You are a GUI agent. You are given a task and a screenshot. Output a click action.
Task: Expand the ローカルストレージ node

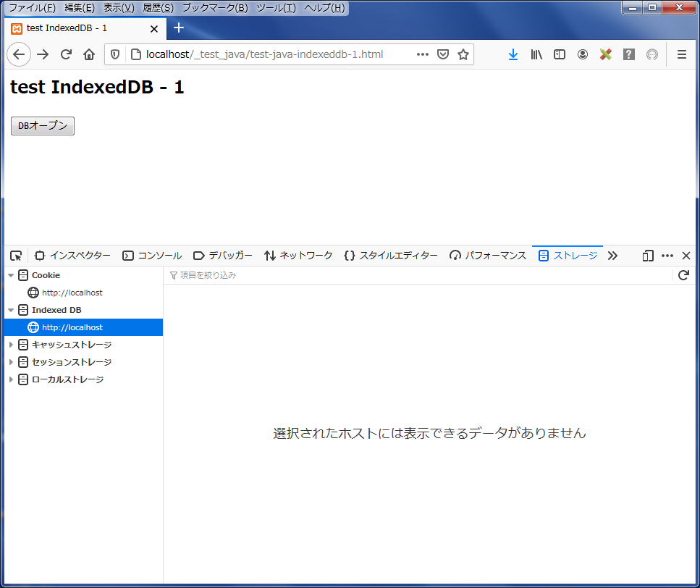point(11,379)
